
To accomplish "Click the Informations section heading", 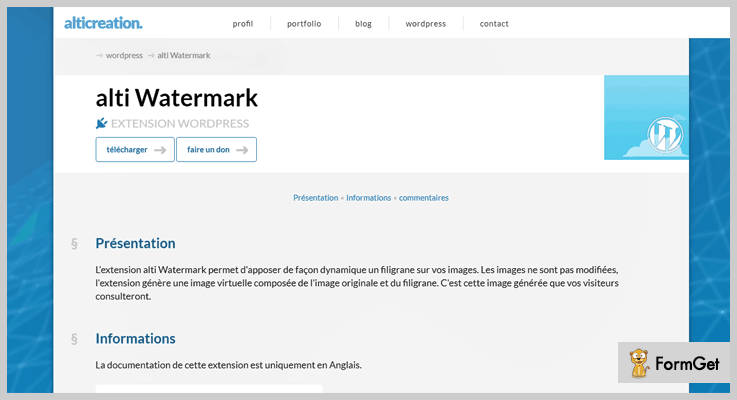I will coord(135,338).
